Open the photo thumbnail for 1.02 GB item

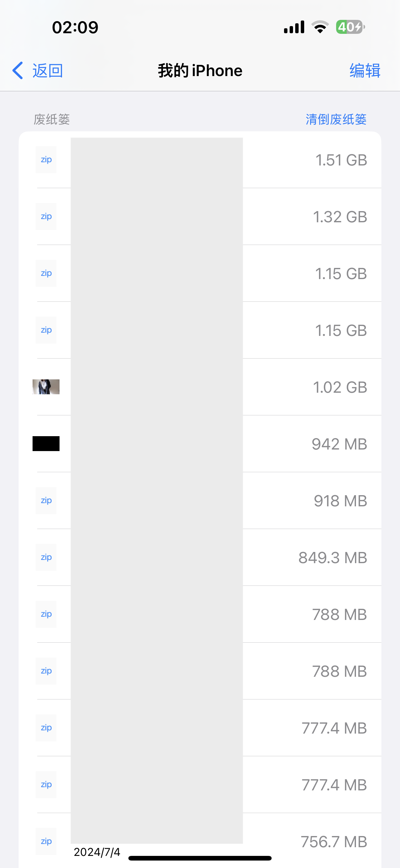[x=46, y=387]
